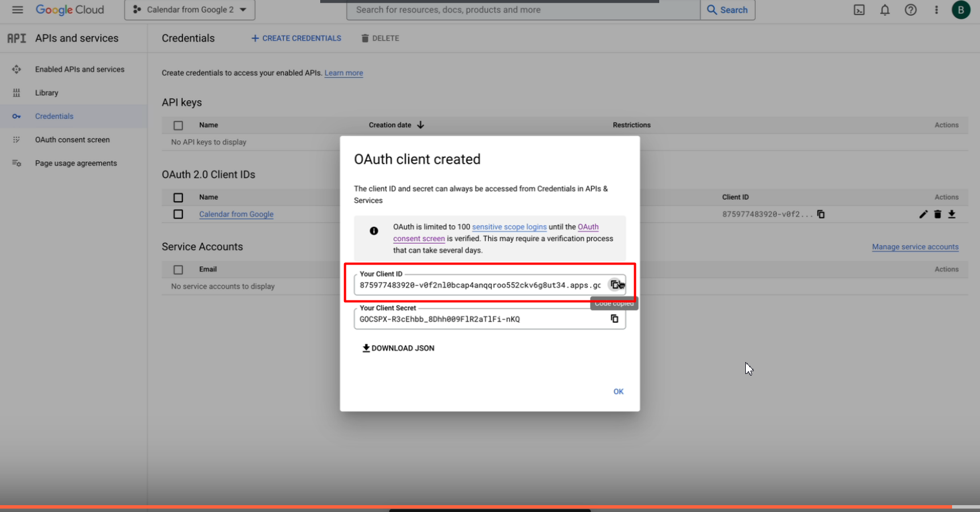Open Page usage agreements in sidebar
This screenshot has height=512, width=980.
(x=76, y=162)
